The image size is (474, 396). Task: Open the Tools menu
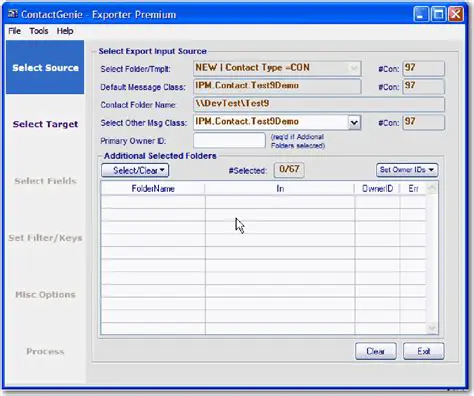(39, 31)
